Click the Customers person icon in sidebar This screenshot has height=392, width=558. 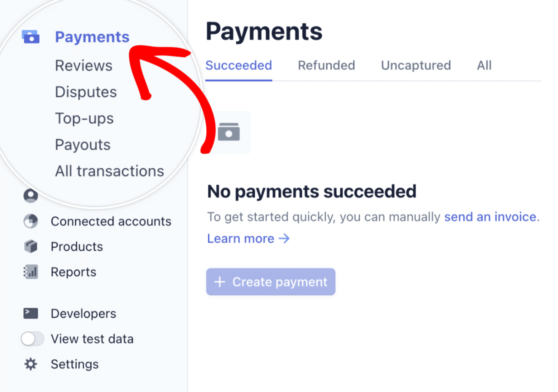pyautogui.click(x=30, y=195)
